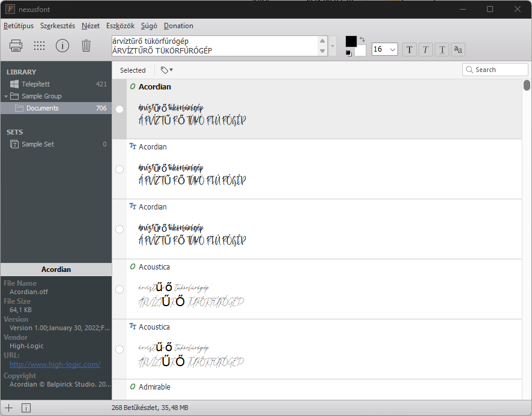This screenshot has width=532, height=416.
Task: Click the magnifier icon in search box
Action: tap(470, 70)
